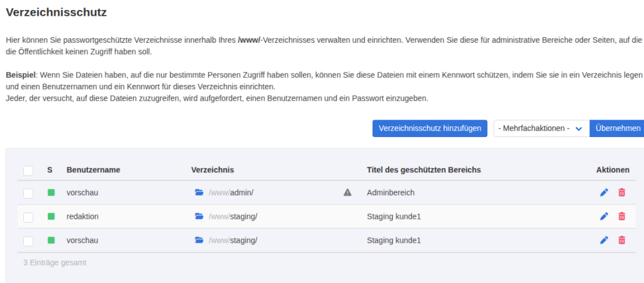Click the /www/staging/ path in bottom vorschau row
Image resolution: width=644 pixels, height=283 pixels.
tap(233, 240)
